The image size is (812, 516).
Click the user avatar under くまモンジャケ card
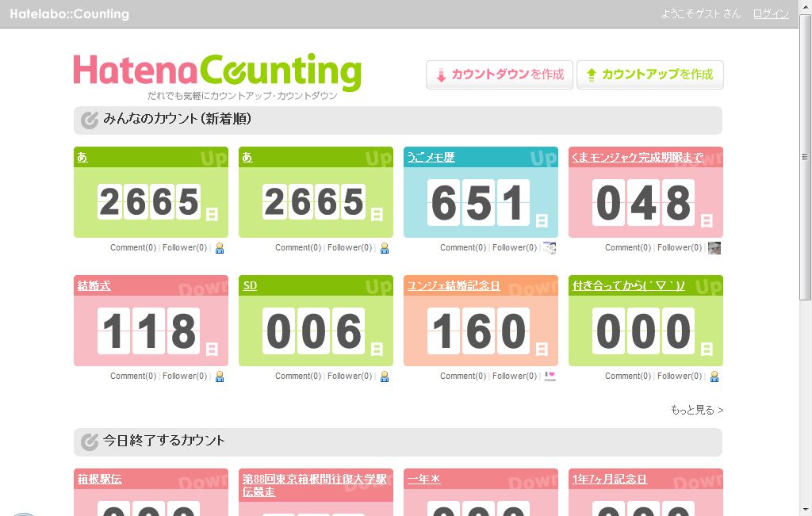point(714,248)
